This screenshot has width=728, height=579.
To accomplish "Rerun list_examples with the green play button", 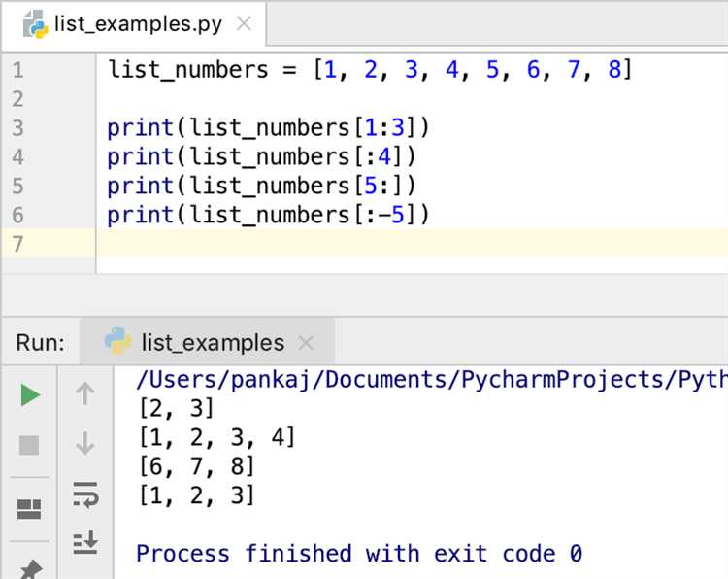I will pos(30,394).
